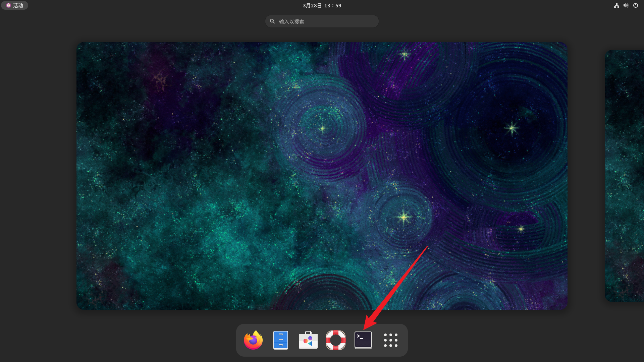Launch the Terminal from the dash
The width and height of the screenshot is (644, 362).
pyautogui.click(x=363, y=340)
